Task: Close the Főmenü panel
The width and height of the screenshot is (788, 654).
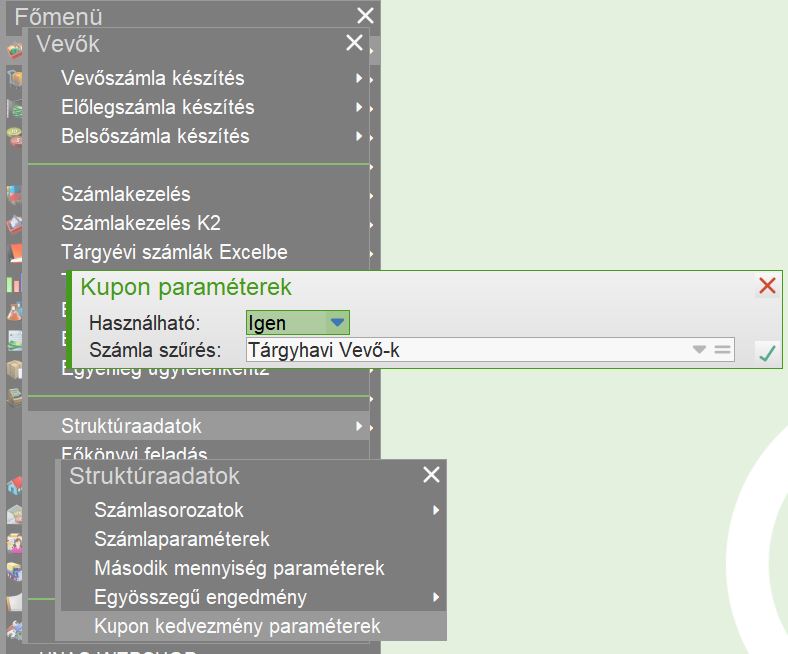Action: 365,16
